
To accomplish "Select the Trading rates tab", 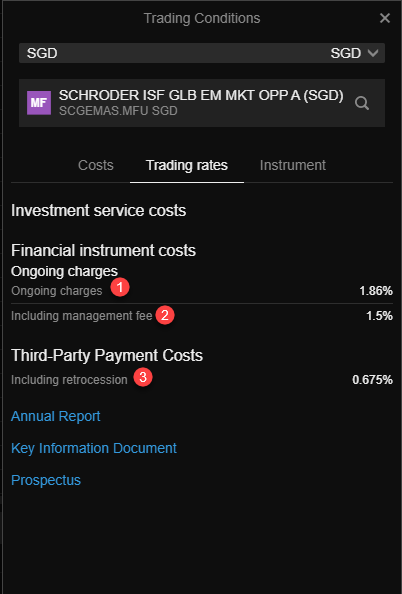I will click(x=187, y=165).
